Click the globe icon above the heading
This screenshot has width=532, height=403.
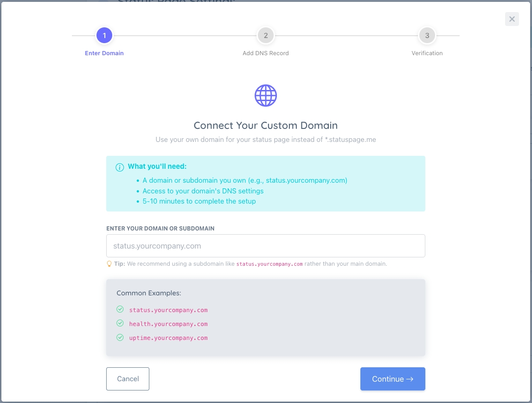click(265, 96)
